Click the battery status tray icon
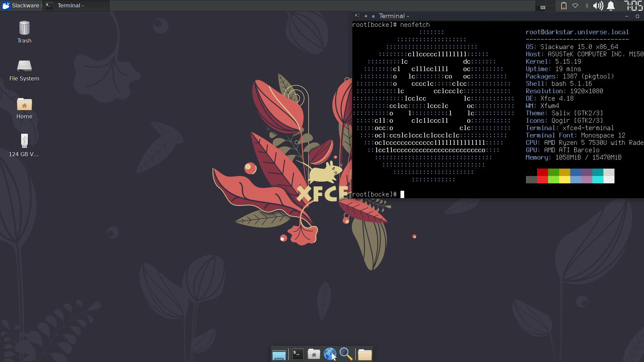 pos(564,6)
